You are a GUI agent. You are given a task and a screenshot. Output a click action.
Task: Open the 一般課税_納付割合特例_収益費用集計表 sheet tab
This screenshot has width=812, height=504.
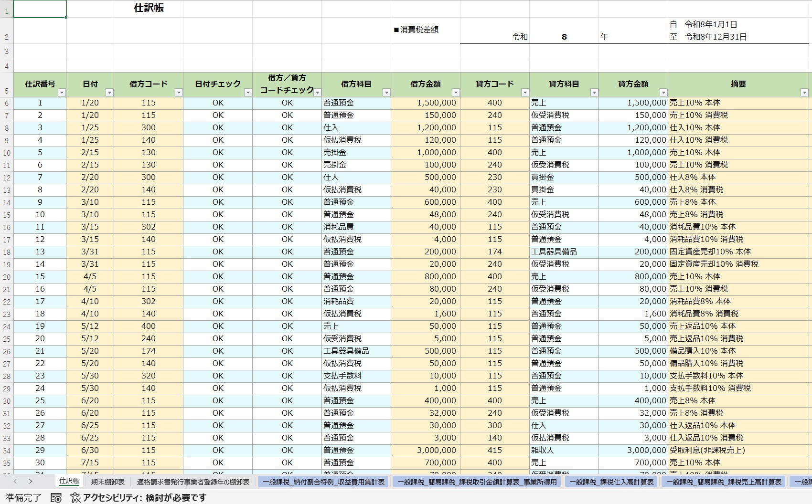[x=323, y=482]
